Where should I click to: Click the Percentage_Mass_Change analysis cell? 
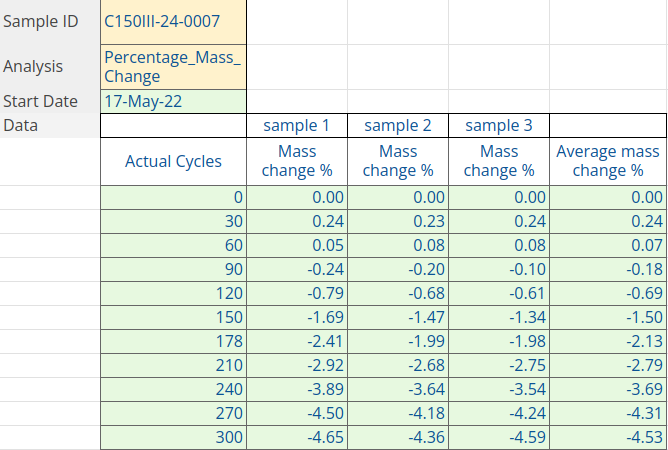click(173, 67)
